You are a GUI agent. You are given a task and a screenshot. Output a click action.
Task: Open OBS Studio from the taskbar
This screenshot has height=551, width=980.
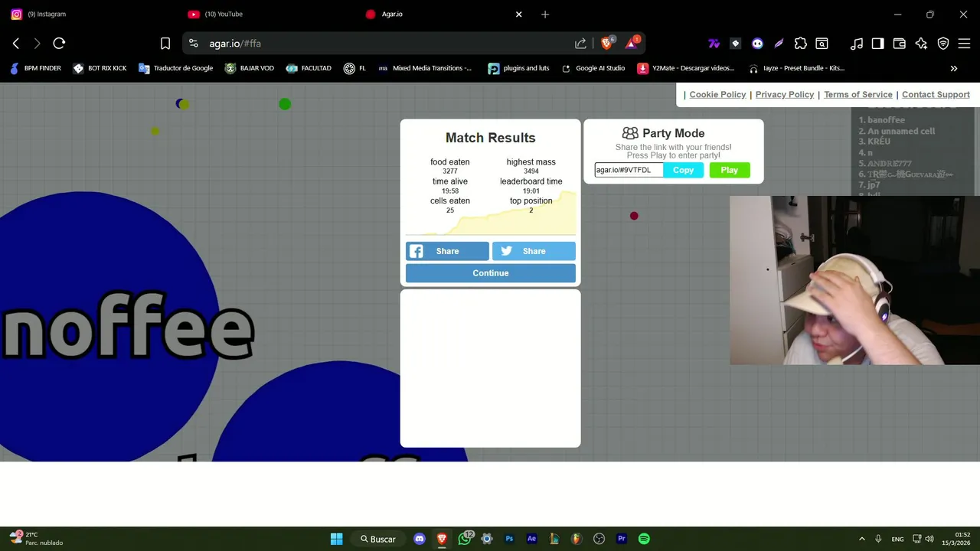coord(599,539)
